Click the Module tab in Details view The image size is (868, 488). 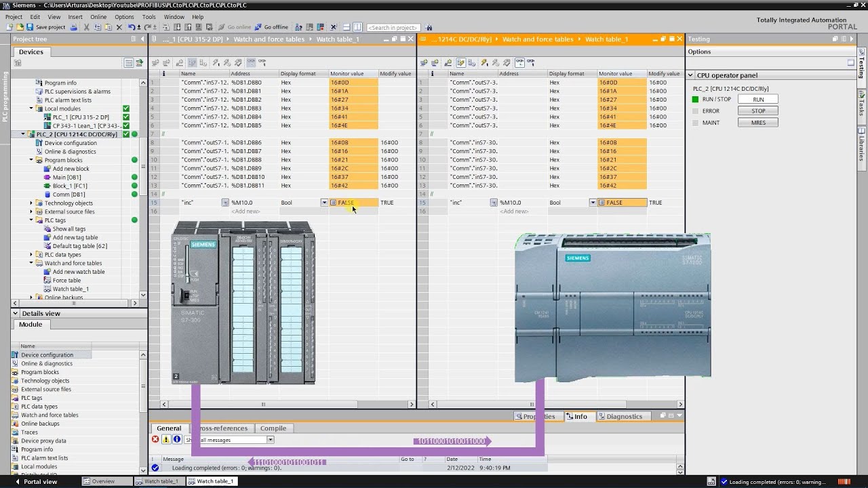point(31,325)
